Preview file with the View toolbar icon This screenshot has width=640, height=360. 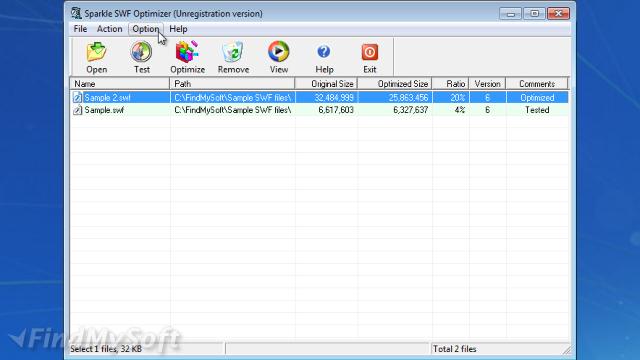[279, 57]
